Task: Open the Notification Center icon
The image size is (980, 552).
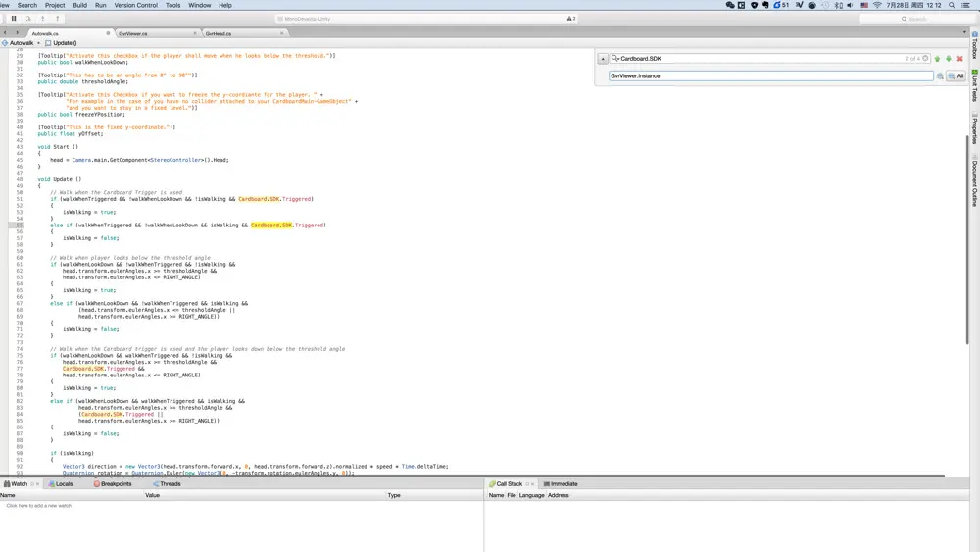Action: point(965,5)
